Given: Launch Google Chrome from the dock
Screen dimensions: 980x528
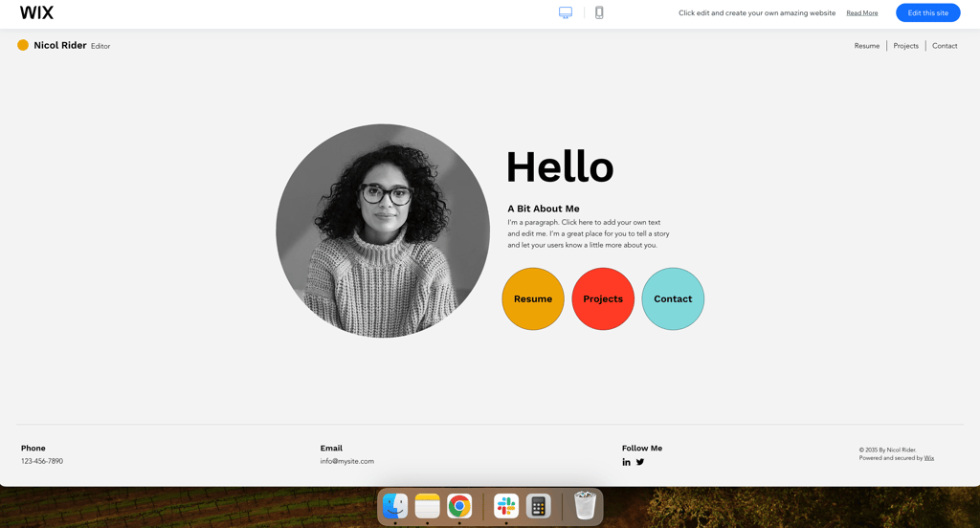Looking at the screenshot, I should [x=459, y=506].
